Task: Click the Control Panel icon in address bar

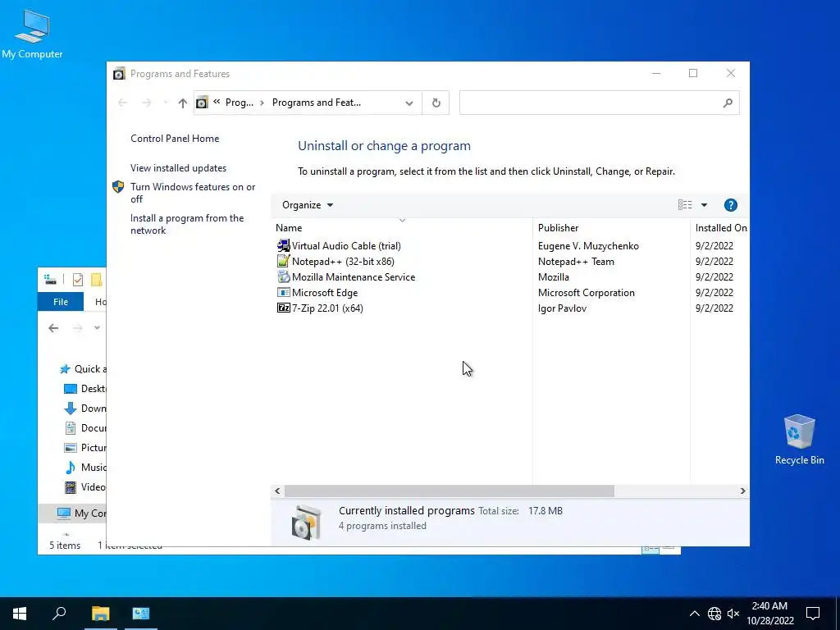Action: 202,103
